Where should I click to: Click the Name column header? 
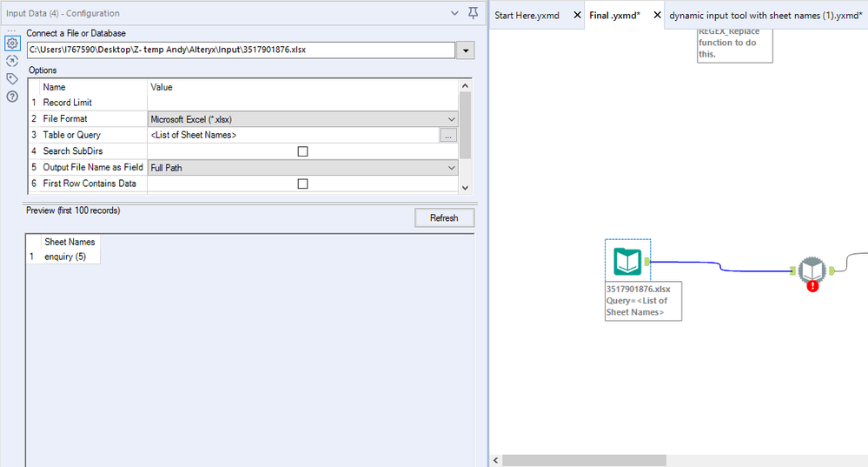pos(54,87)
